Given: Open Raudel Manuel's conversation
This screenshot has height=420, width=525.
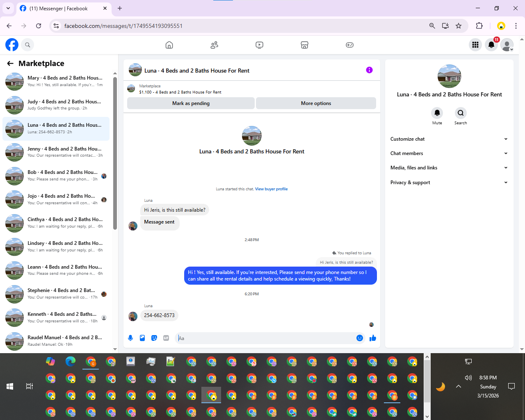Looking at the screenshot, I should [56, 341].
